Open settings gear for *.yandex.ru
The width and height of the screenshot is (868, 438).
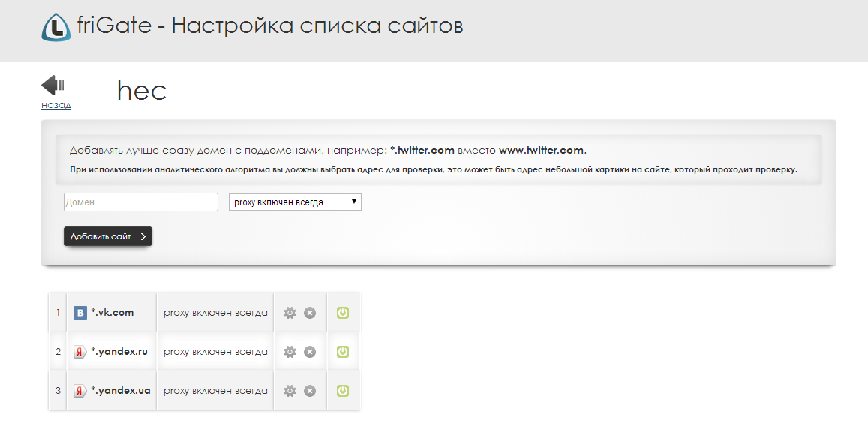(x=290, y=352)
